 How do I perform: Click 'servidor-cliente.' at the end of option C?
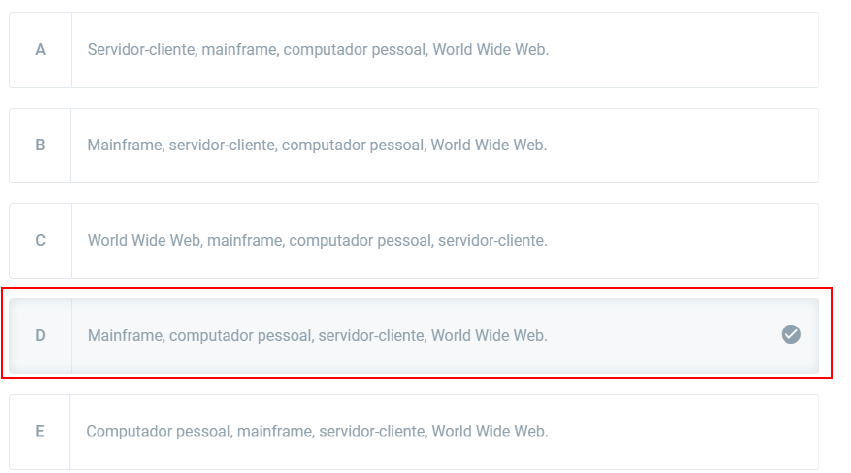pyautogui.click(x=492, y=241)
